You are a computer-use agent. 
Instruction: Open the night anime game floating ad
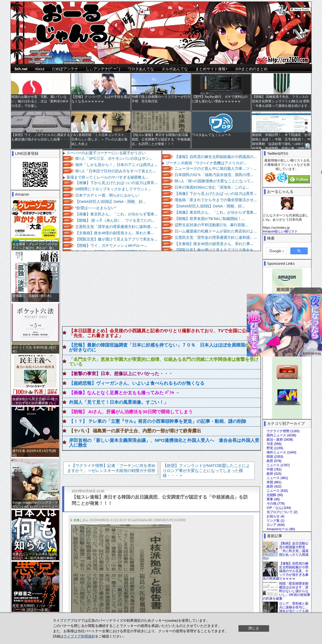(x=284, y=325)
